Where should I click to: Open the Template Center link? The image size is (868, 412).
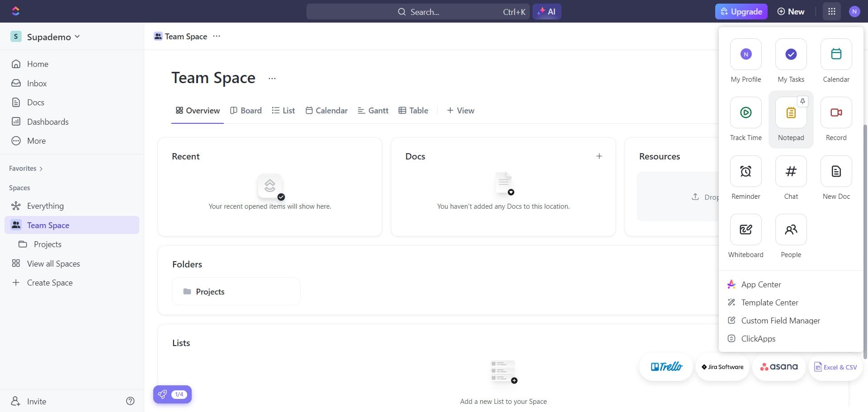click(x=769, y=303)
